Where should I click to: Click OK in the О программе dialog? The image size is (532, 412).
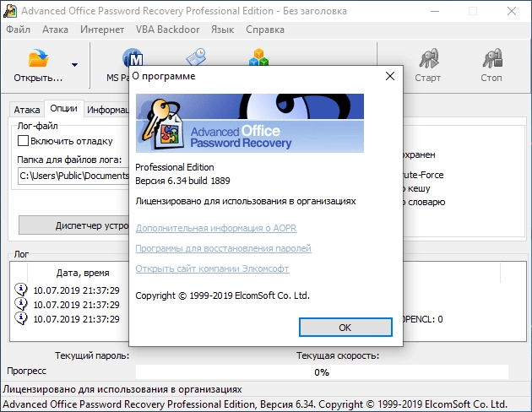point(345,328)
